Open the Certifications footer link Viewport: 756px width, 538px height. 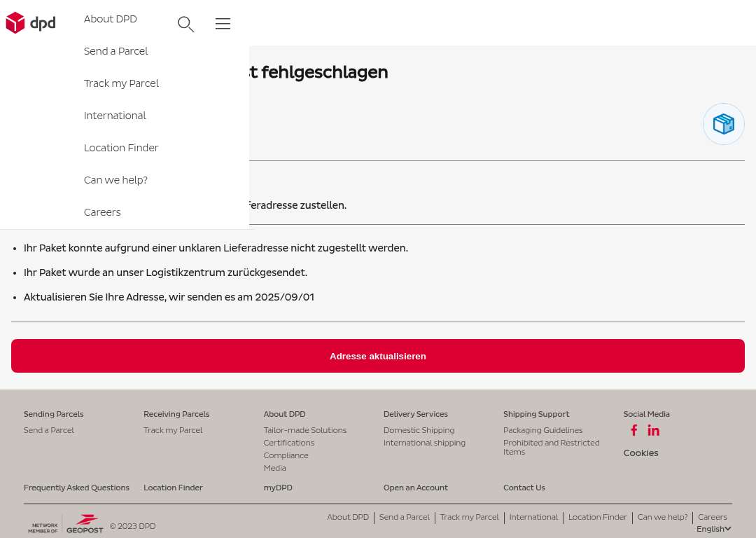click(x=289, y=443)
